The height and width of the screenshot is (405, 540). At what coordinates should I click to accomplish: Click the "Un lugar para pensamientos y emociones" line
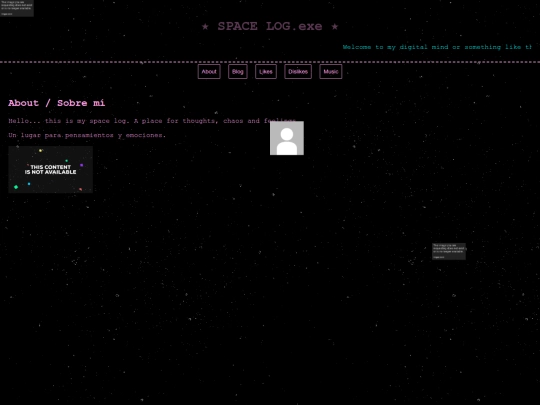pyautogui.click(x=87, y=135)
